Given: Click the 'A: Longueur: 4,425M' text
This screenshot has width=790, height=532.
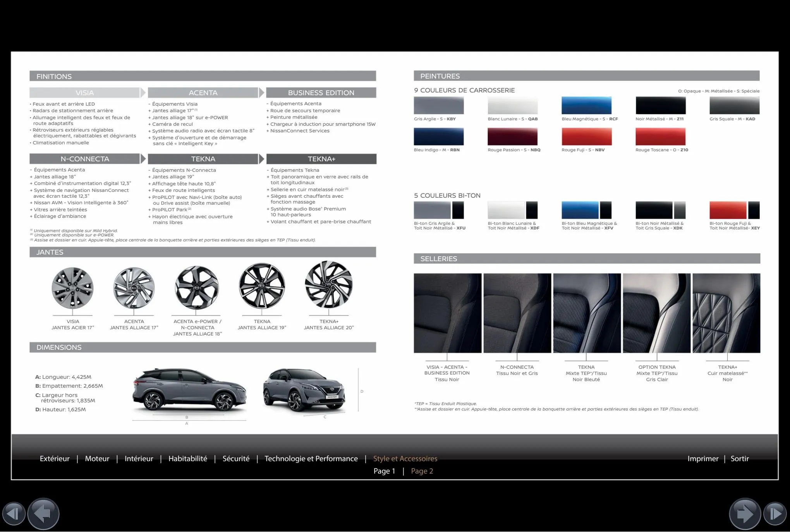Looking at the screenshot, I should coord(64,377).
